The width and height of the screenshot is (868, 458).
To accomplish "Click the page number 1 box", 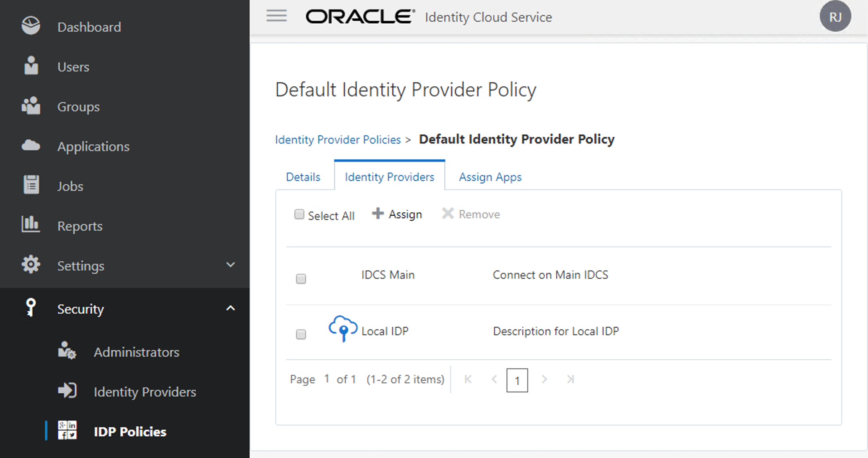I will 517,380.
